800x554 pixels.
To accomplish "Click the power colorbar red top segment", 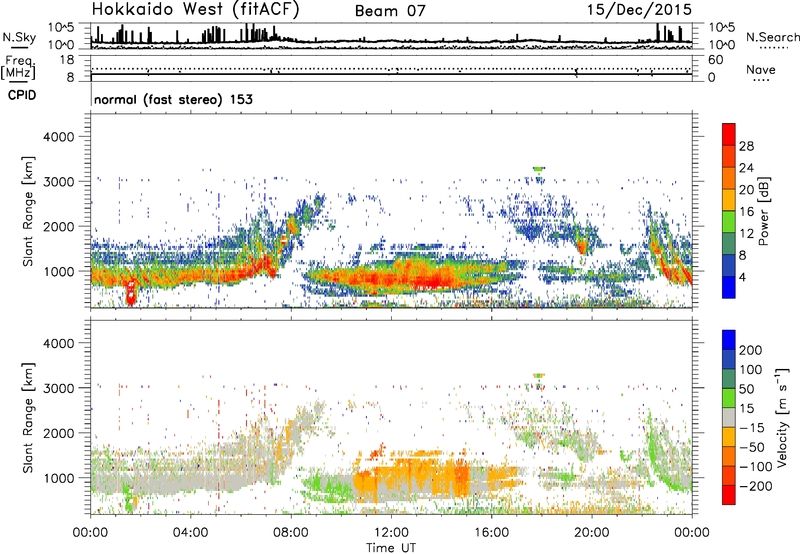I will [x=729, y=134].
